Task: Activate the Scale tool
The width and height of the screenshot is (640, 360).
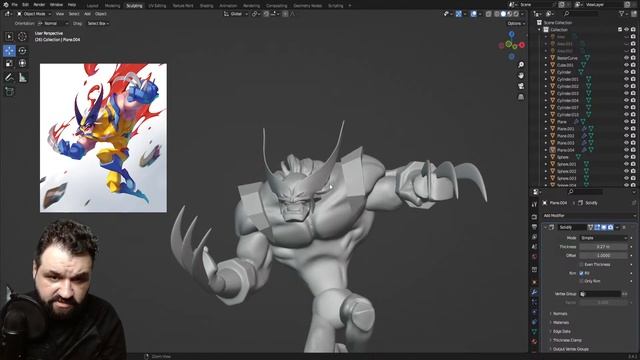Action: pos(9,63)
